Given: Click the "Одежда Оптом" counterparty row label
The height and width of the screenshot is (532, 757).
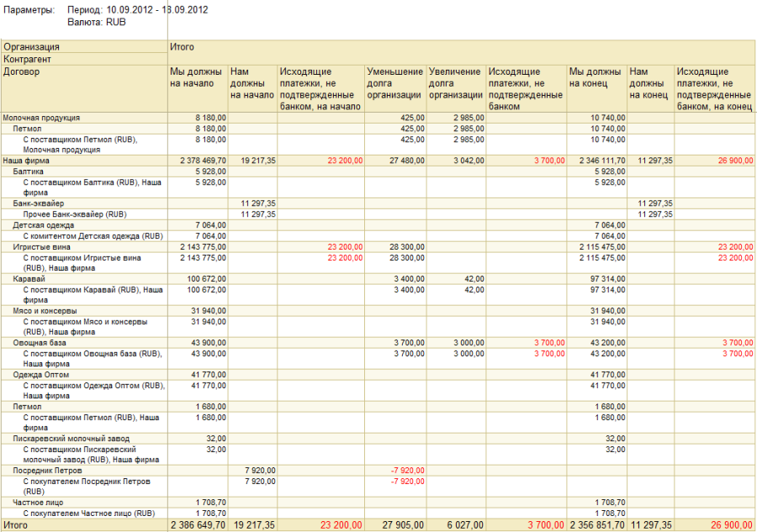Looking at the screenshot, I should pyautogui.click(x=41, y=375).
